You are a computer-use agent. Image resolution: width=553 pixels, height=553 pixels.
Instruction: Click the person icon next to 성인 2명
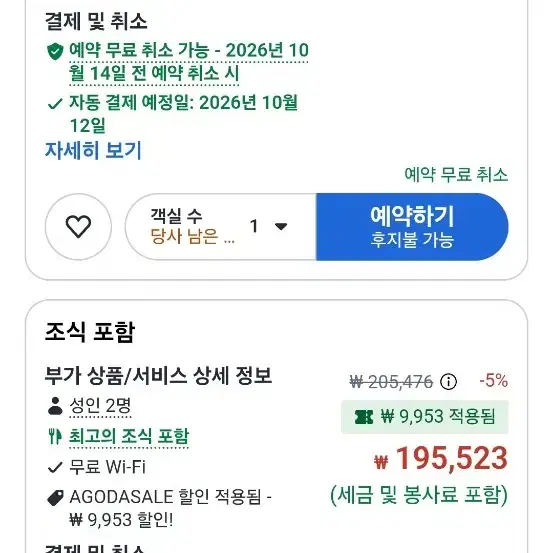click(55, 406)
